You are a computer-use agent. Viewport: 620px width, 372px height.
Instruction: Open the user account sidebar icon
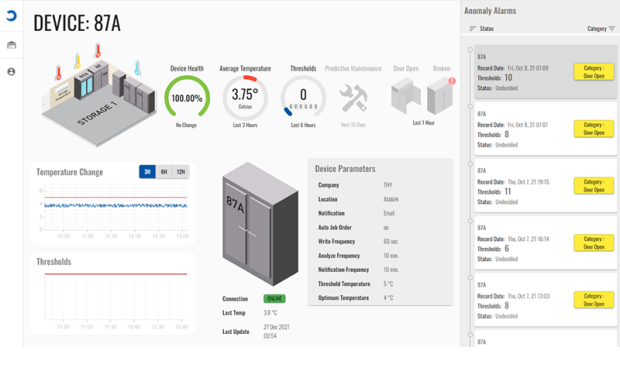[11, 72]
